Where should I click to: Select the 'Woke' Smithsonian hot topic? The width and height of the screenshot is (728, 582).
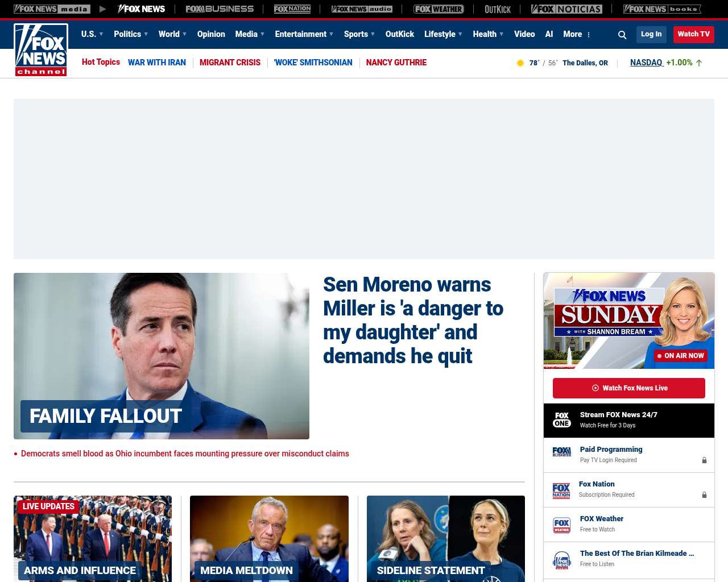[313, 63]
